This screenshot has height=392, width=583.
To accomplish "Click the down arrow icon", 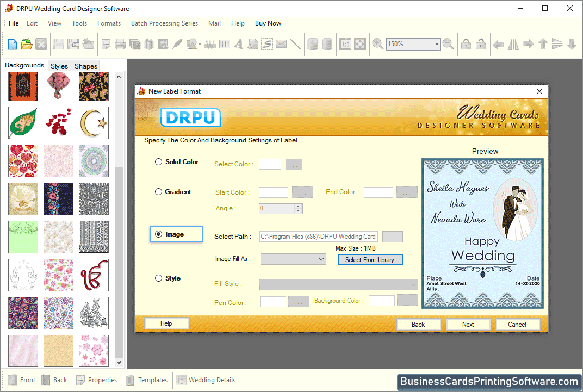I will coord(572,44).
